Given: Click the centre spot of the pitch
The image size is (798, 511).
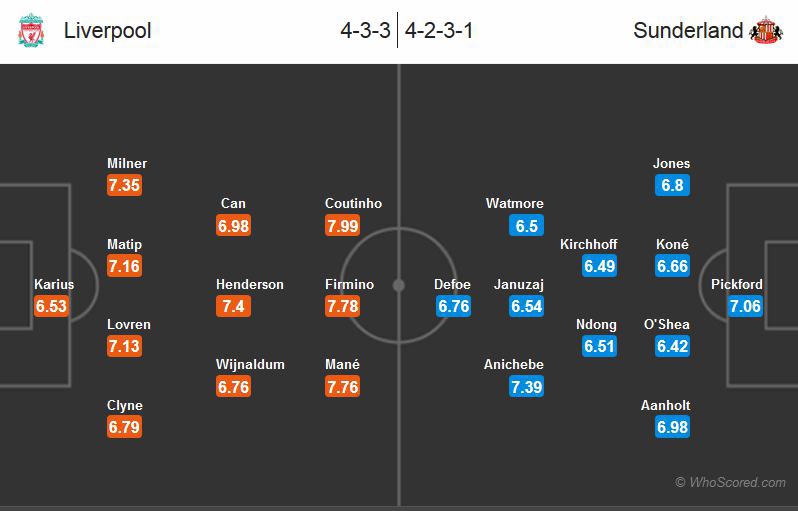Looking at the screenshot, I should click(x=398, y=285).
